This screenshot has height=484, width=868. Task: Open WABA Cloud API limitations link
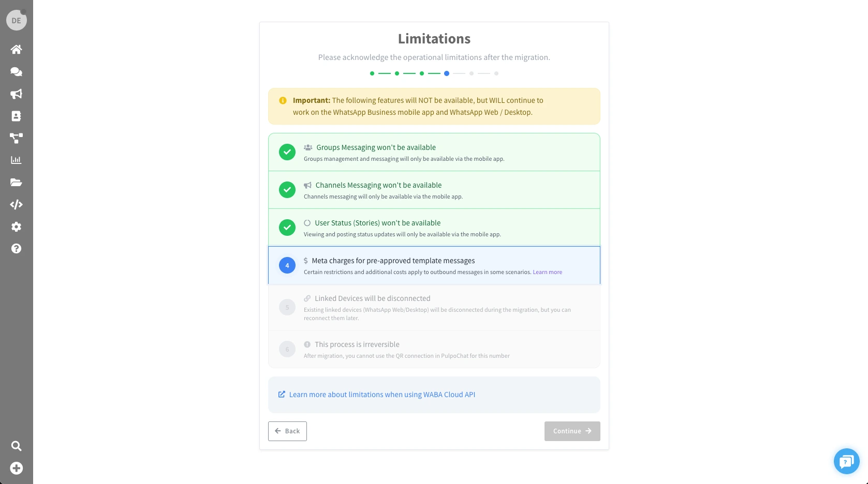pos(382,395)
